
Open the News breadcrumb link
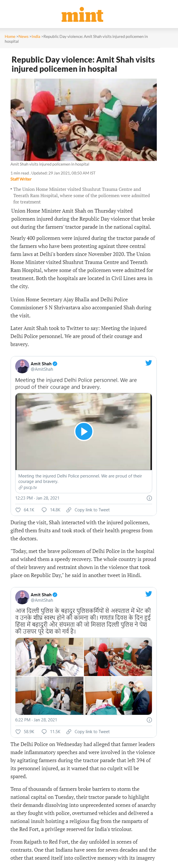[x=23, y=36]
